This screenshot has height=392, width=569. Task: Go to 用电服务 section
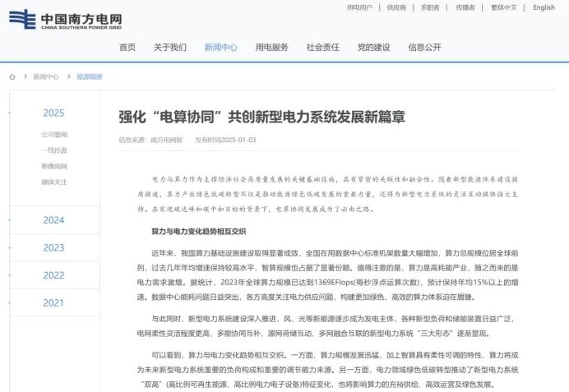[x=271, y=48]
